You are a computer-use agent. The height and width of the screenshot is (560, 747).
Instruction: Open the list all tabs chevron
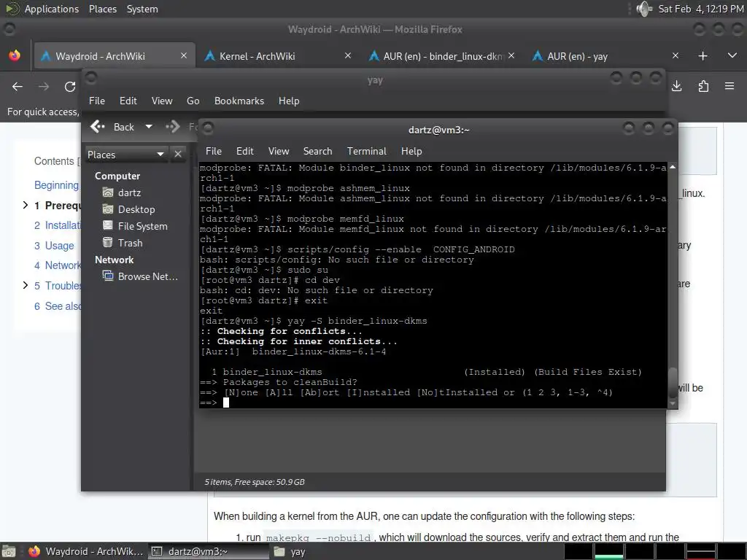tap(732, 55)
